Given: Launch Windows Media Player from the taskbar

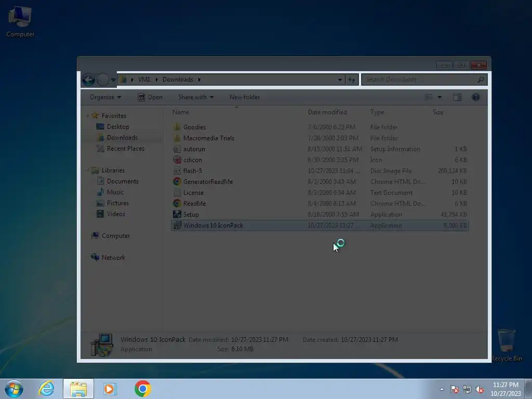Looking at the screenshot, I should pos(110,389).
